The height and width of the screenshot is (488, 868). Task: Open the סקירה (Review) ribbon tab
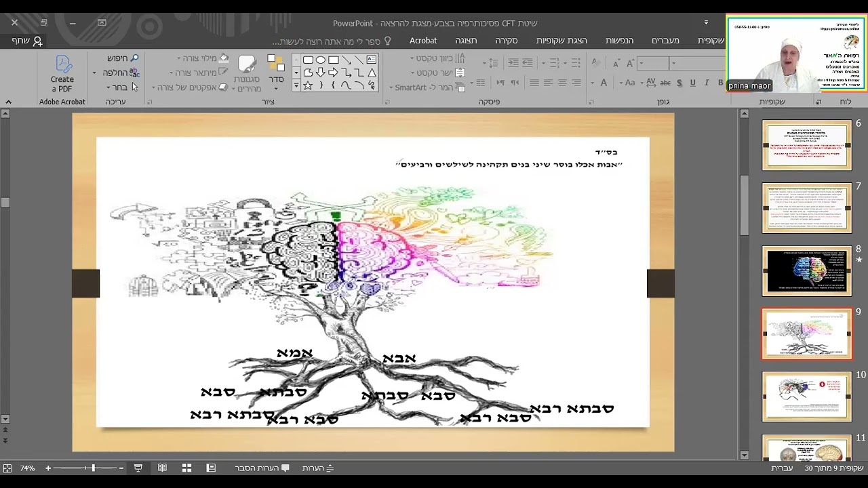coord(507,41)
